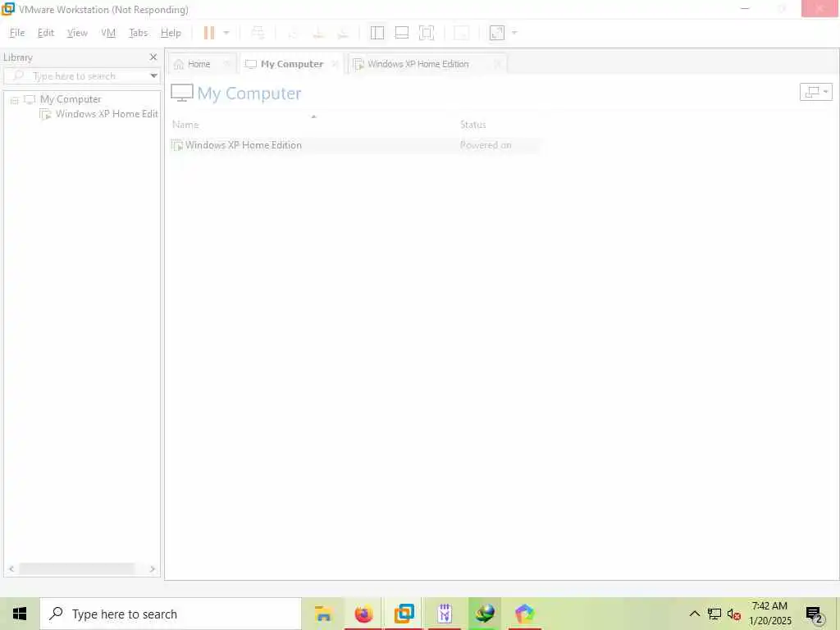The height and width of the screenshot is (630, 840).
Task: Toggle the thumbnail bar toolbar icon
Action: tap(402, 33)
